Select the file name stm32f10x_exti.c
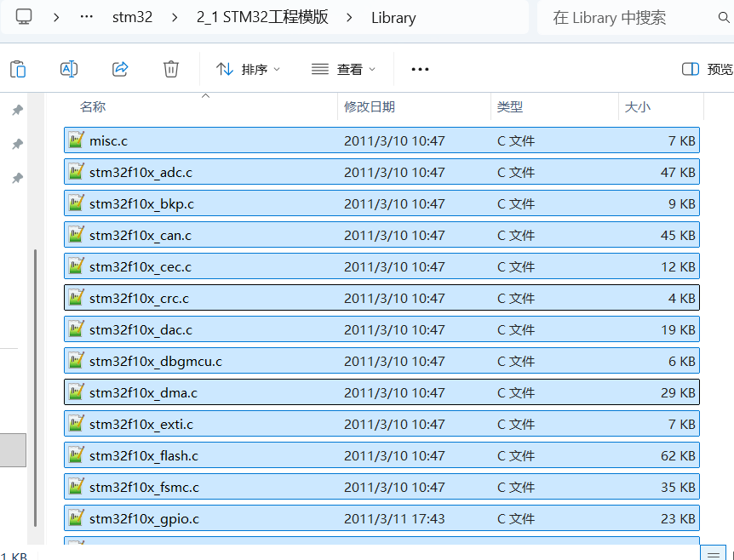734x560 pixels. coord(141,425)
